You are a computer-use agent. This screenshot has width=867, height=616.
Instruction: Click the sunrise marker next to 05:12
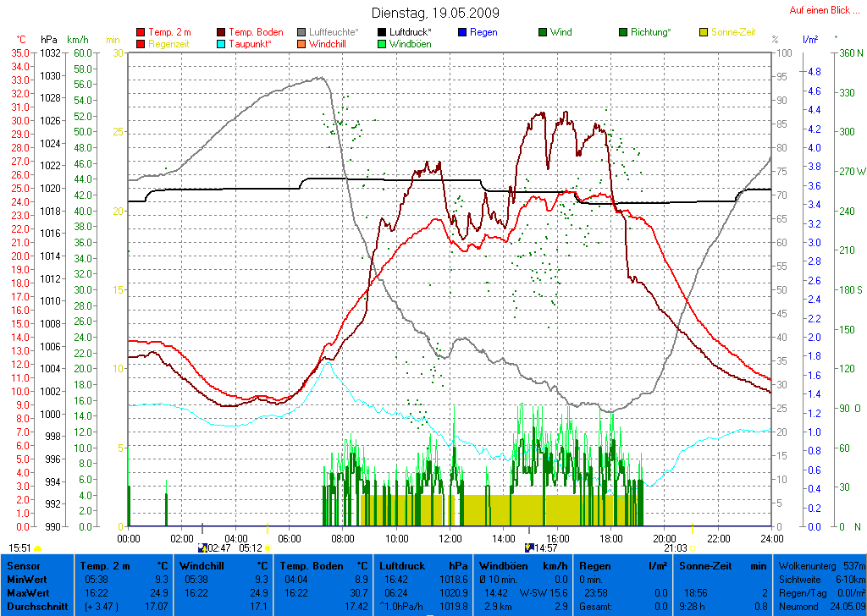[268, 548]
